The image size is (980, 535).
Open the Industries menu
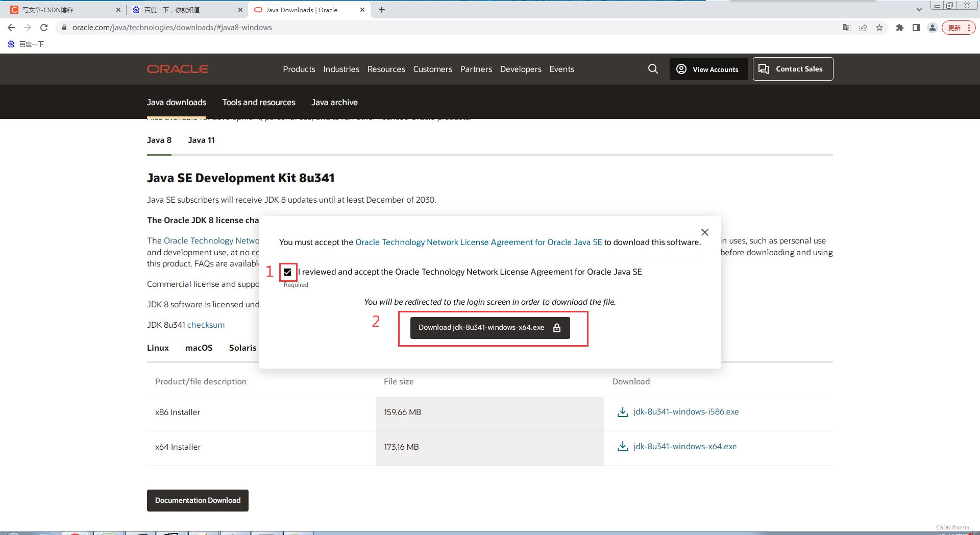pyautogui.click(x=341, y=69)
